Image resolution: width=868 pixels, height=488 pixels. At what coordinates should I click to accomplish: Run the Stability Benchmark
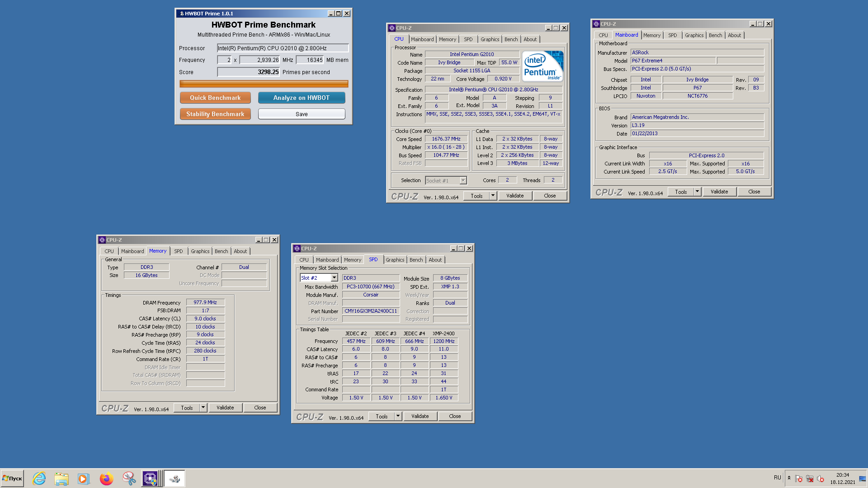tap(215, 114)
